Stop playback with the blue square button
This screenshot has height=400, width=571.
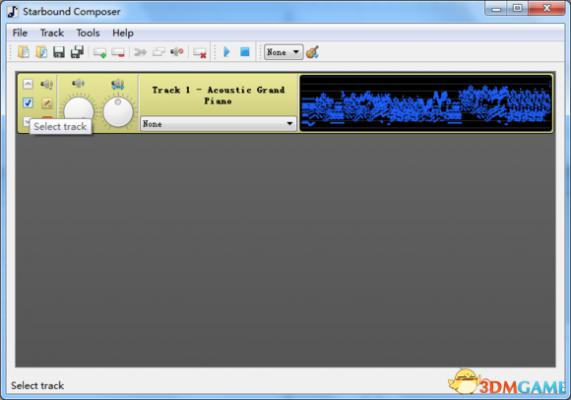[245, 52]
